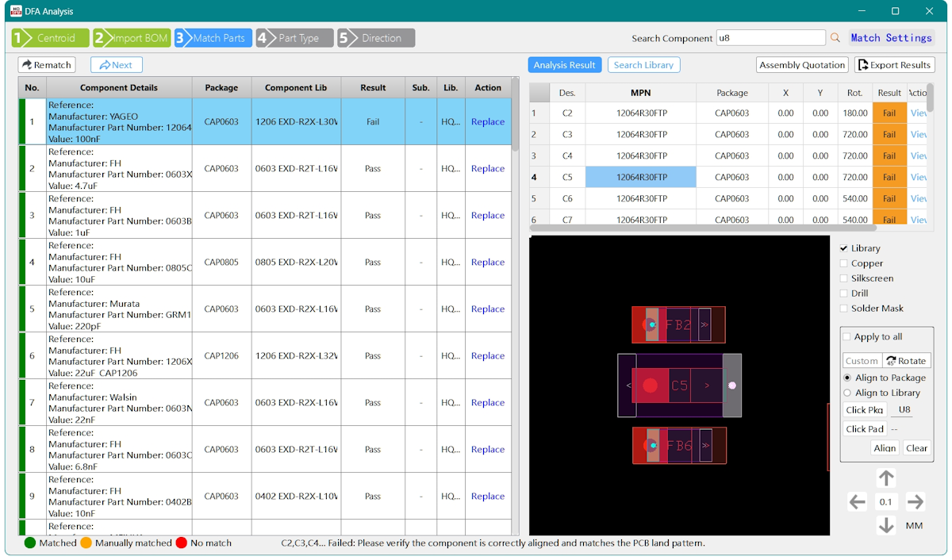Enable the Copper layer checkbox

click(x=843, y=263)
